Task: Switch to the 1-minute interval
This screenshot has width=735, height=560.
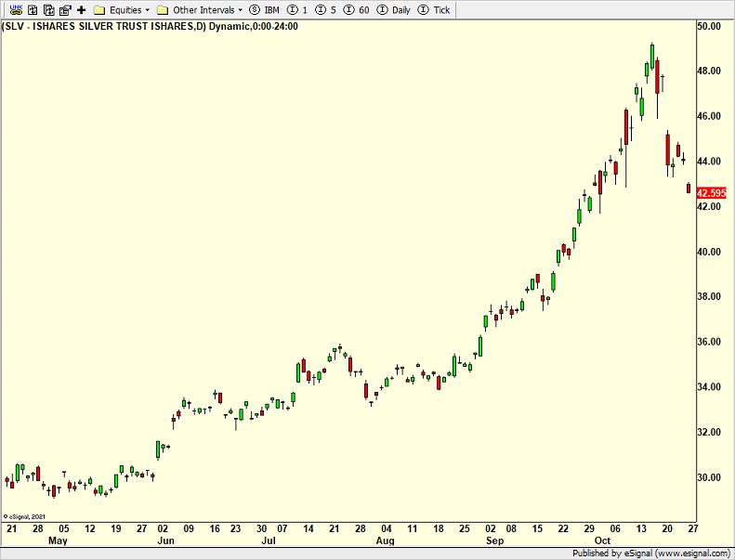Action: 298,9
